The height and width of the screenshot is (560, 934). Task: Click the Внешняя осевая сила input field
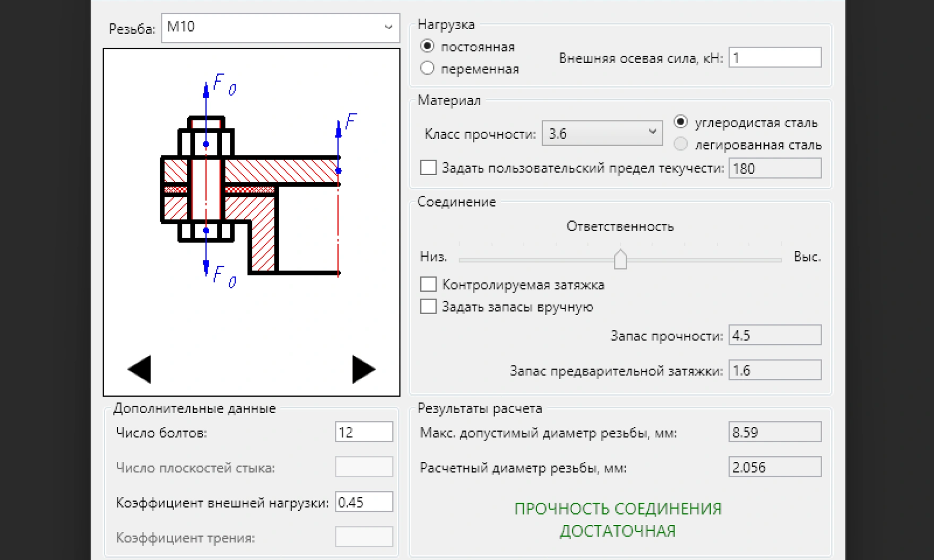pos(775,57)
